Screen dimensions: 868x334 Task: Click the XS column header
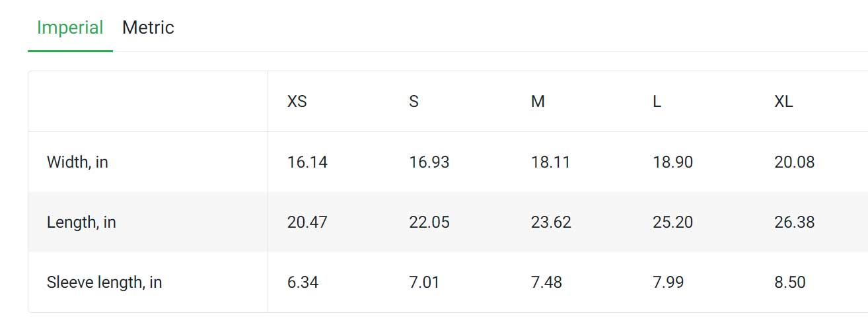tap(297, 102)
